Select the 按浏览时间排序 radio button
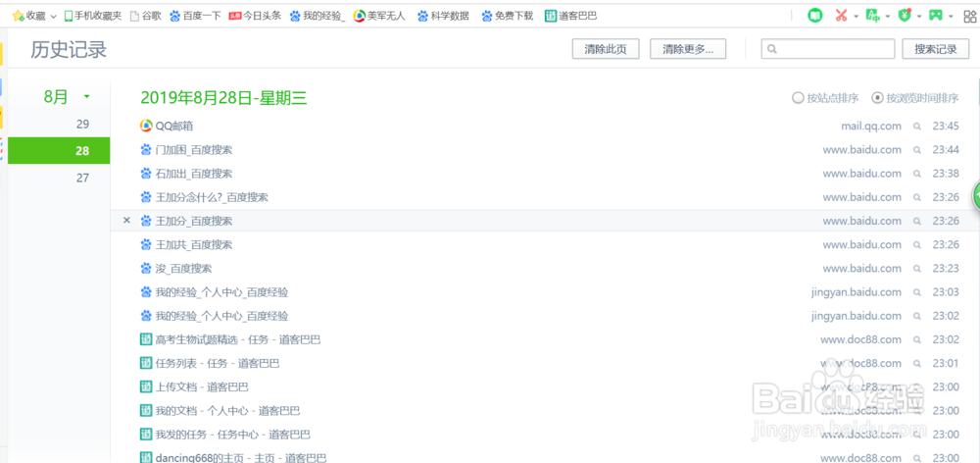Screen dimensions: 980x463 [877, 98]
